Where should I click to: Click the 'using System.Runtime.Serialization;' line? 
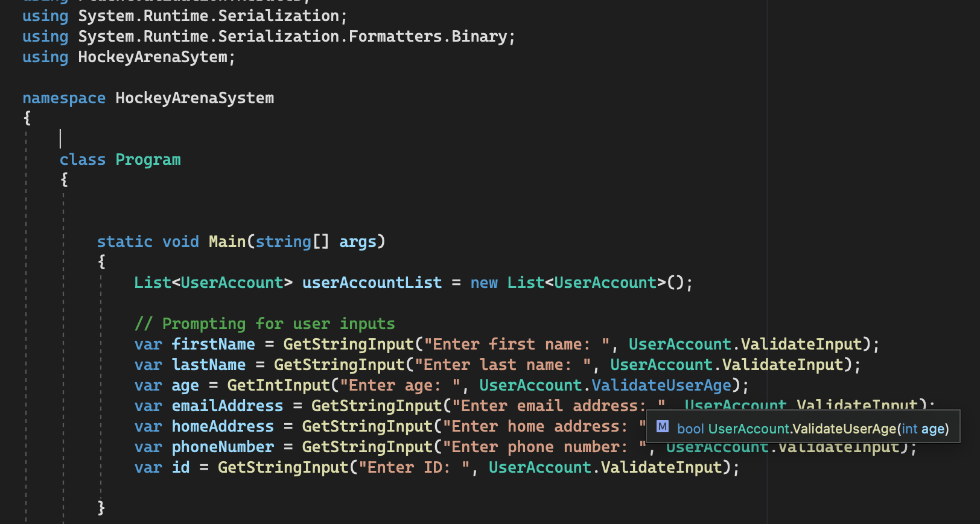point(185,16)
